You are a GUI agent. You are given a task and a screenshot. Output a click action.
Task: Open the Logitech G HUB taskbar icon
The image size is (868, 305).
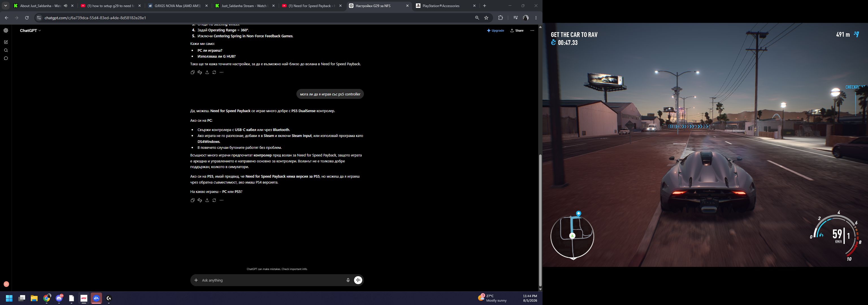(108, 298)
